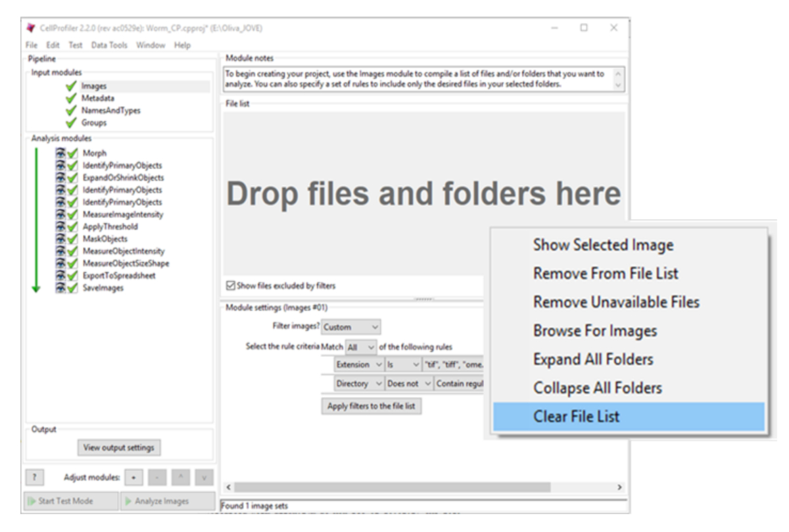Click the green checkmark beside MeasureImageIntensity

click(x=72, y=214)
